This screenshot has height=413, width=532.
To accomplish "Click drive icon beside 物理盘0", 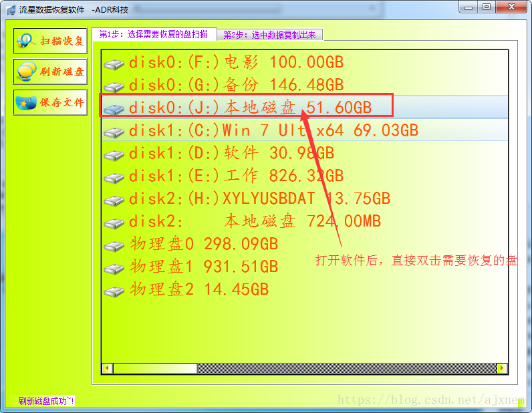I will pyautogui.click(x=114, y=246).
